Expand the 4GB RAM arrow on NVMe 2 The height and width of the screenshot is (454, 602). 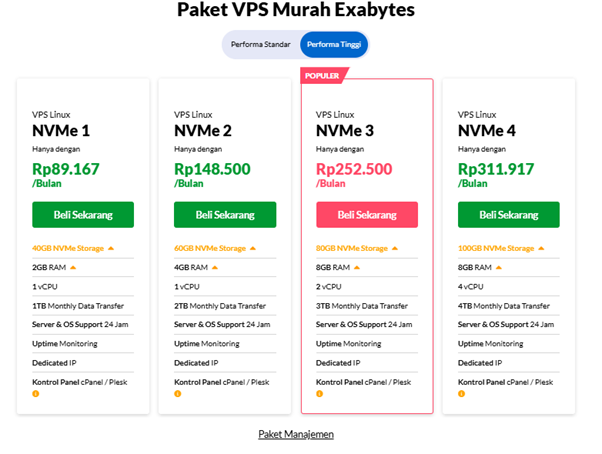[x=215, y=268]
